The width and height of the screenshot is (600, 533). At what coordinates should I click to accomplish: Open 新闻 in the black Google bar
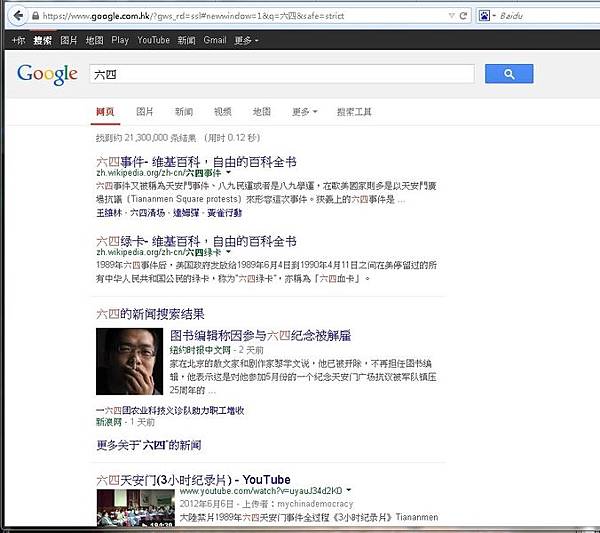pos(186,40)
